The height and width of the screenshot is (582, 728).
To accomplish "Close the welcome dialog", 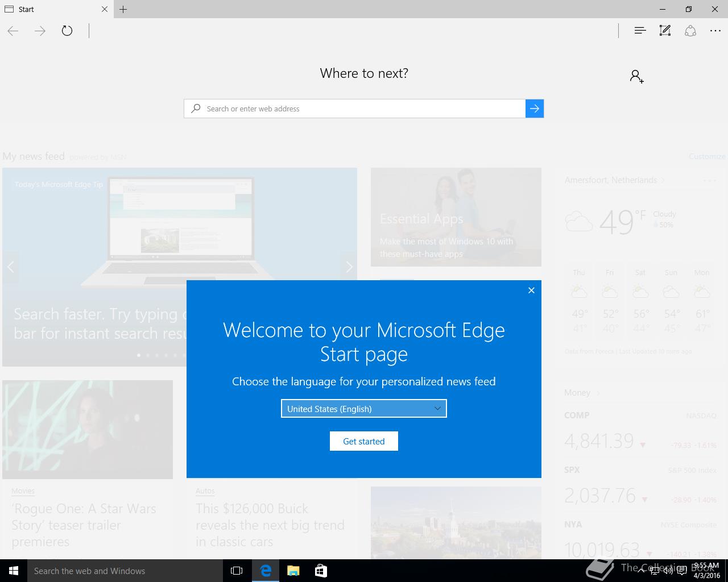I will pyautogui.click(x=531, y=290).
